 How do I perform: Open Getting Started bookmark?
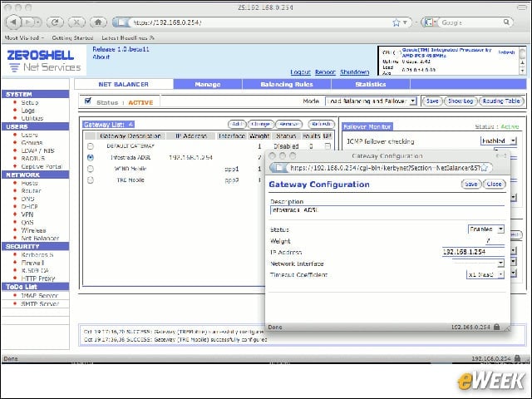tap(72, 37)
